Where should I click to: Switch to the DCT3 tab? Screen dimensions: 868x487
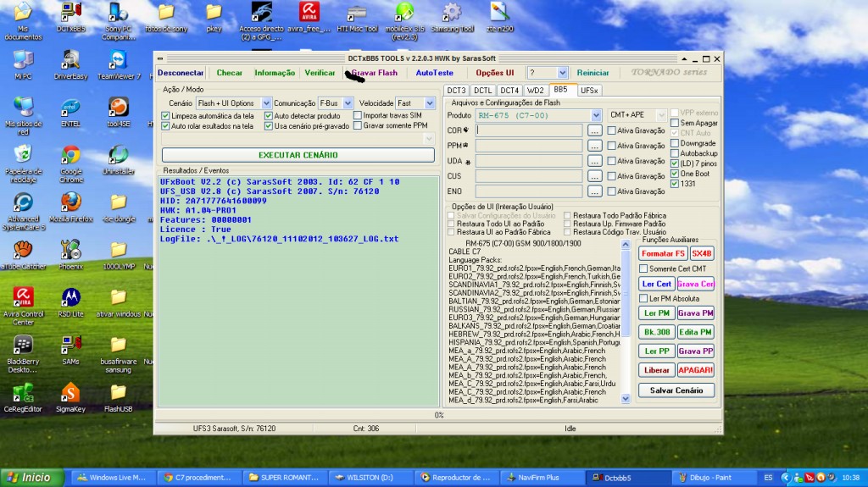pyautogui.click(x=456, y=91)
